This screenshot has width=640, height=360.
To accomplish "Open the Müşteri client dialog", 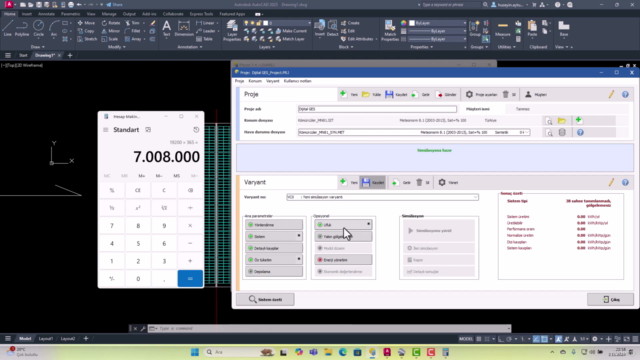I will pos(536,95).
